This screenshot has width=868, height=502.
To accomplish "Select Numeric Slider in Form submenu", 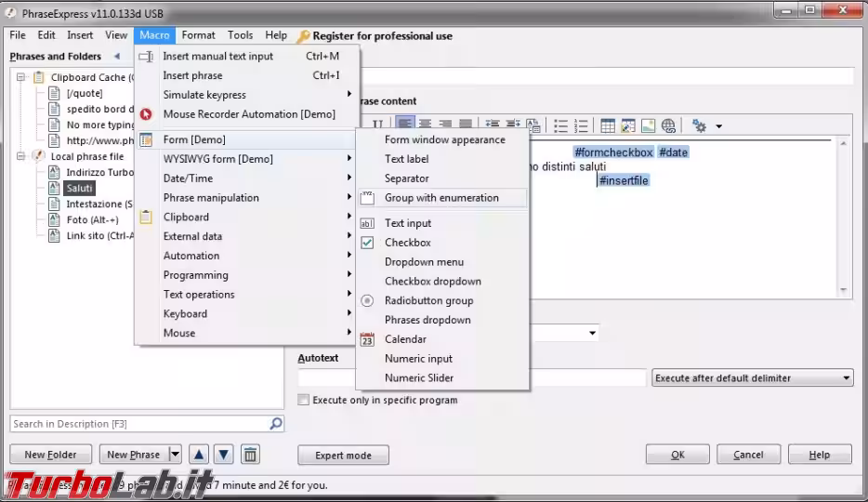I will pos(442,378).
